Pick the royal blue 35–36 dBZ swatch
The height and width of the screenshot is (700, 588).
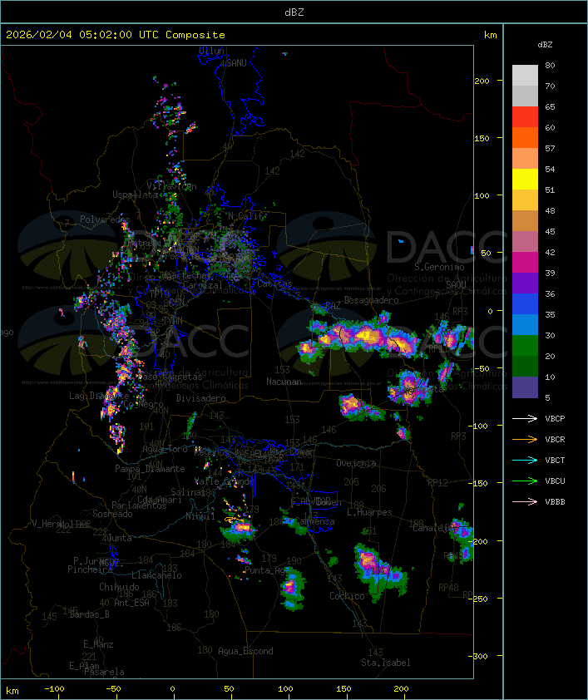pos(525,304)
